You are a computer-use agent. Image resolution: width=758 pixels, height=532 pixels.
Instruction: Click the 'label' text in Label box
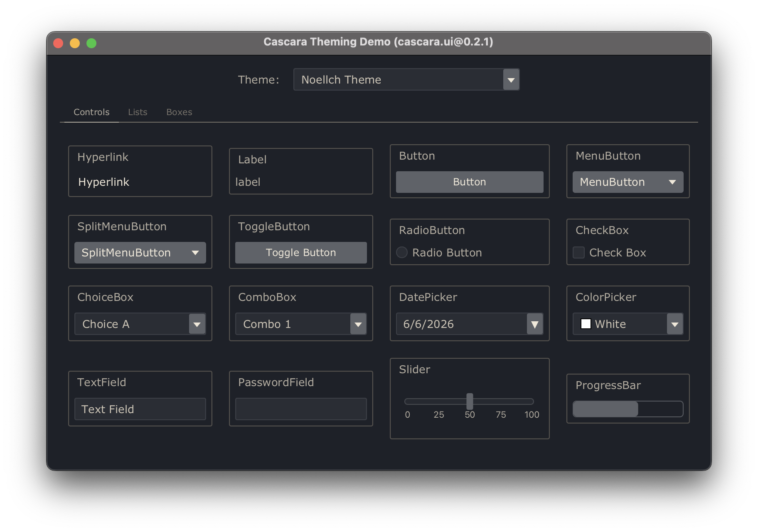tap(248, 182)
